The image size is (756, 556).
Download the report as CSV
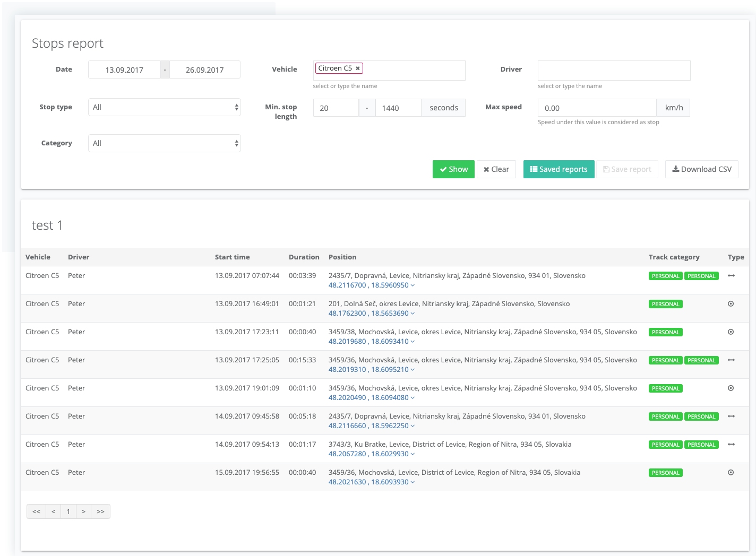[702, 169]
